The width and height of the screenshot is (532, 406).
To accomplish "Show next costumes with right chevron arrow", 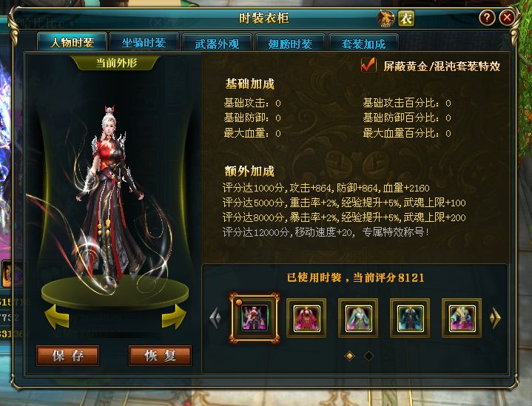I will point(495,318).
